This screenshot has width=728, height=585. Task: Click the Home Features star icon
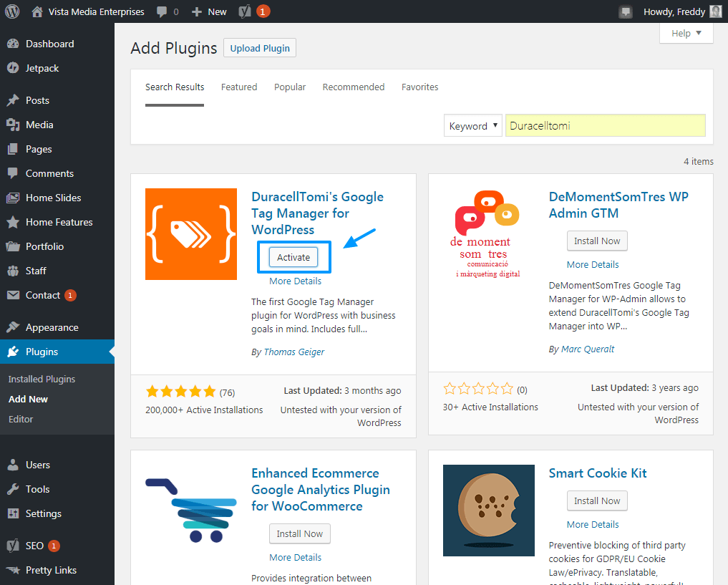click(x=13, y=222)
